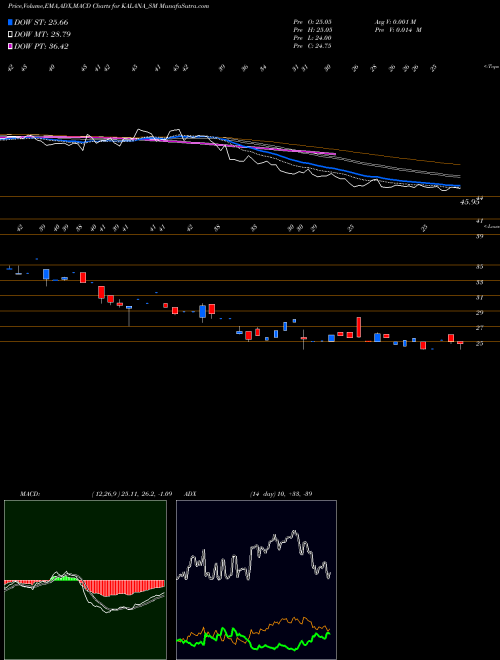Click the ADX (14 day) values text
Screen dimensions: 500x660
click(281, 494)
